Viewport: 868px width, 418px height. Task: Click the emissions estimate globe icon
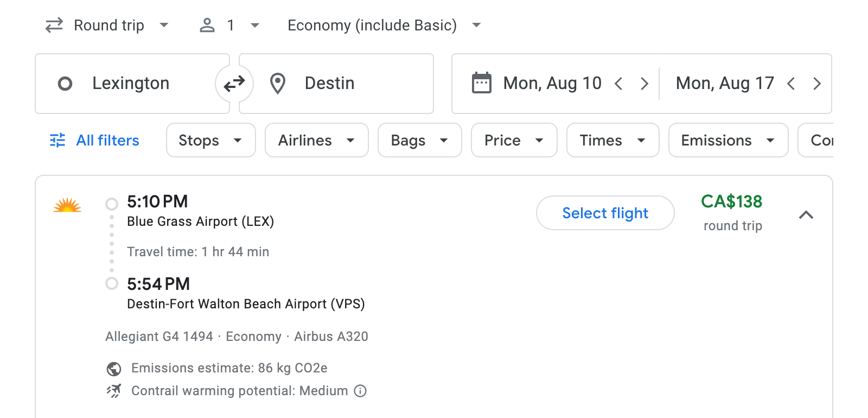[113, 368]
